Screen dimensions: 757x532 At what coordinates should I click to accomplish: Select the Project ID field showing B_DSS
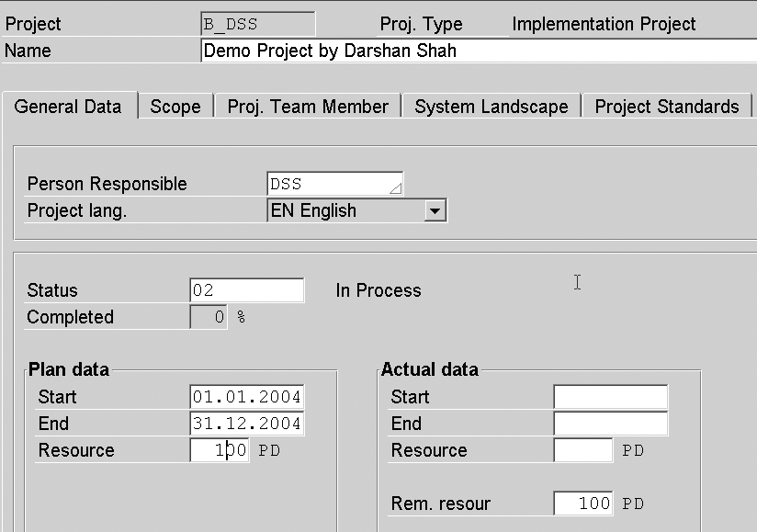257,24
